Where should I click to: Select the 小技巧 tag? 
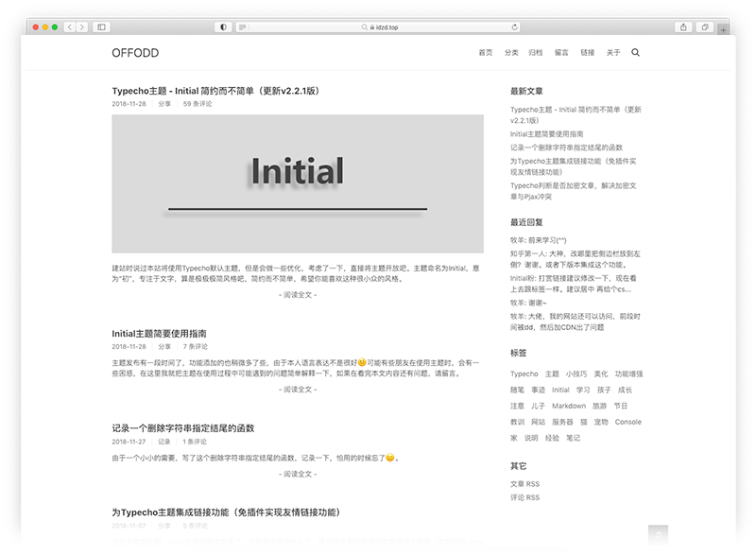pos(576,374)
